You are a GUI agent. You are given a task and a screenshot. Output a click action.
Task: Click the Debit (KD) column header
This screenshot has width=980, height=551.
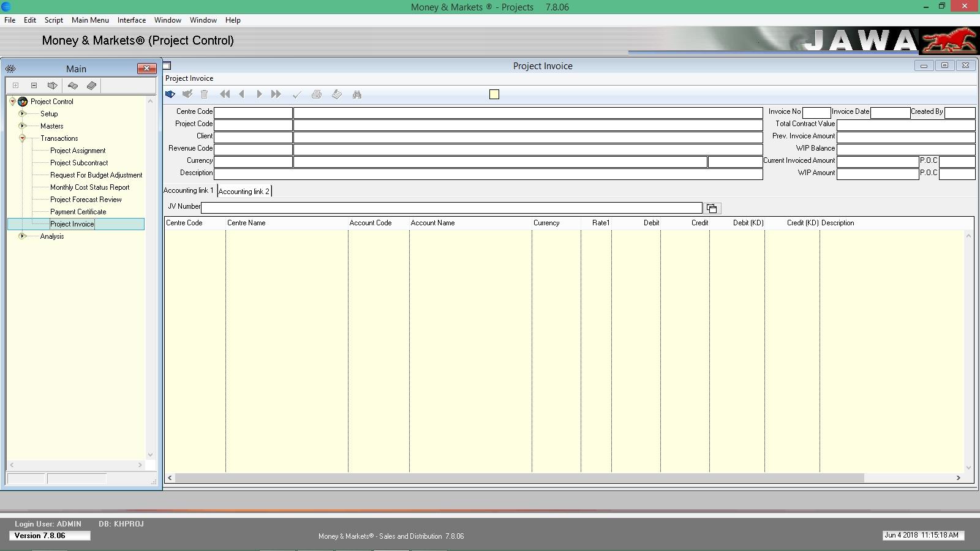(737, 223)
